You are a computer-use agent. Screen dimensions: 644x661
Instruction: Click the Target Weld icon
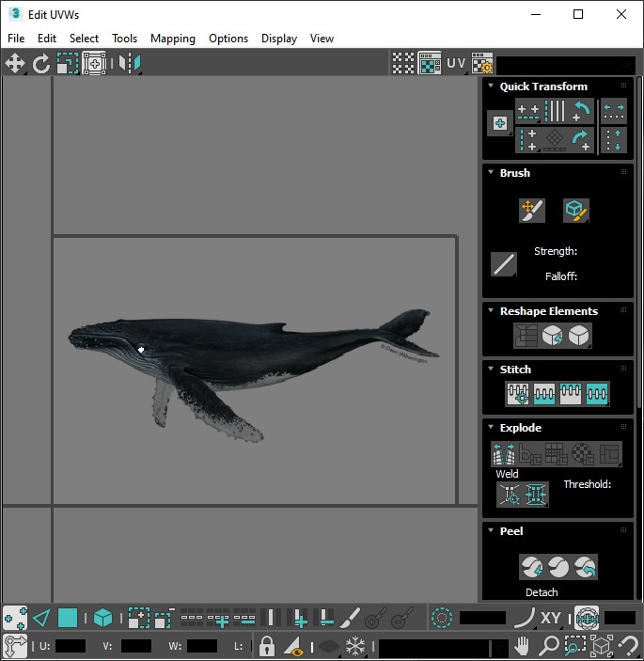pos(510,494)
